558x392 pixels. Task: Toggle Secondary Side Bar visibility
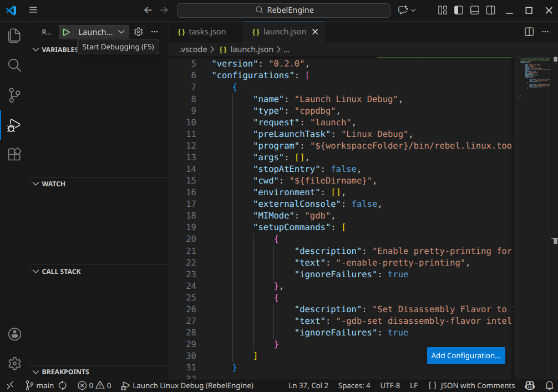491,11
